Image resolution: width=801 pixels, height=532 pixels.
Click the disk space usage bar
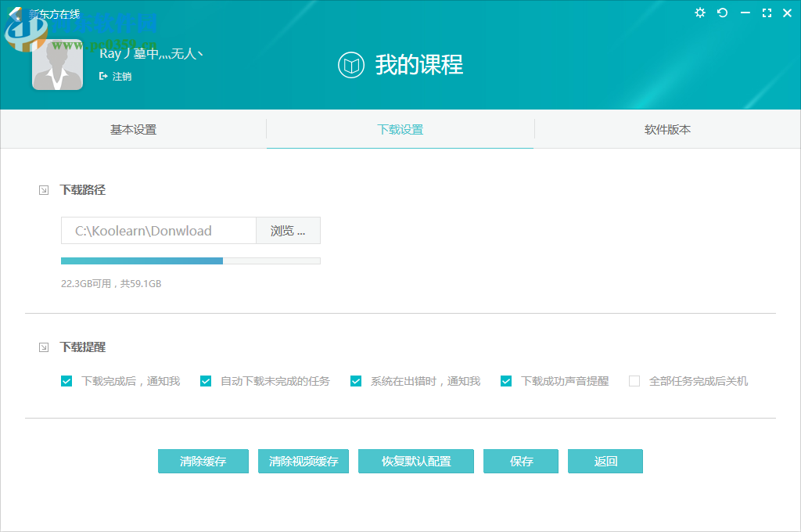tap(190, 260)
